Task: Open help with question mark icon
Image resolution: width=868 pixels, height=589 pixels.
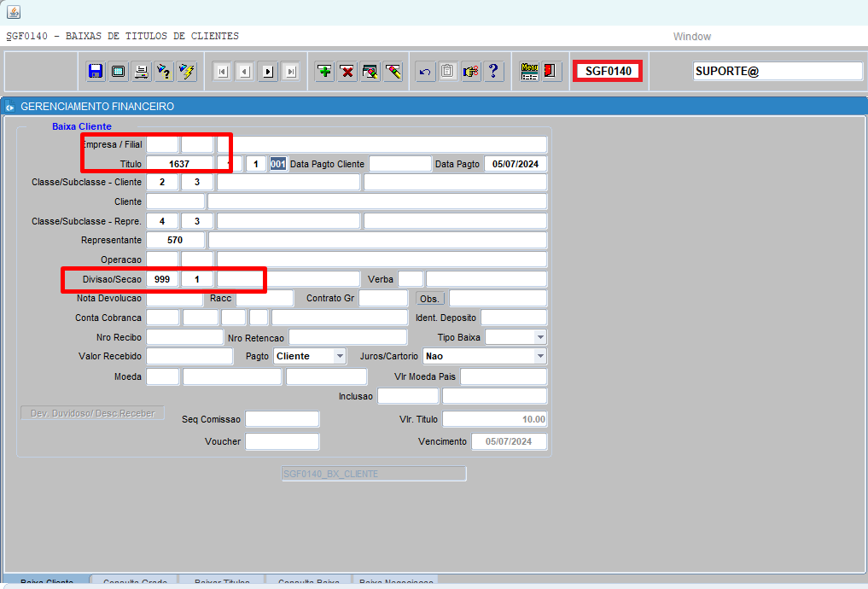Action: [494, 72]
